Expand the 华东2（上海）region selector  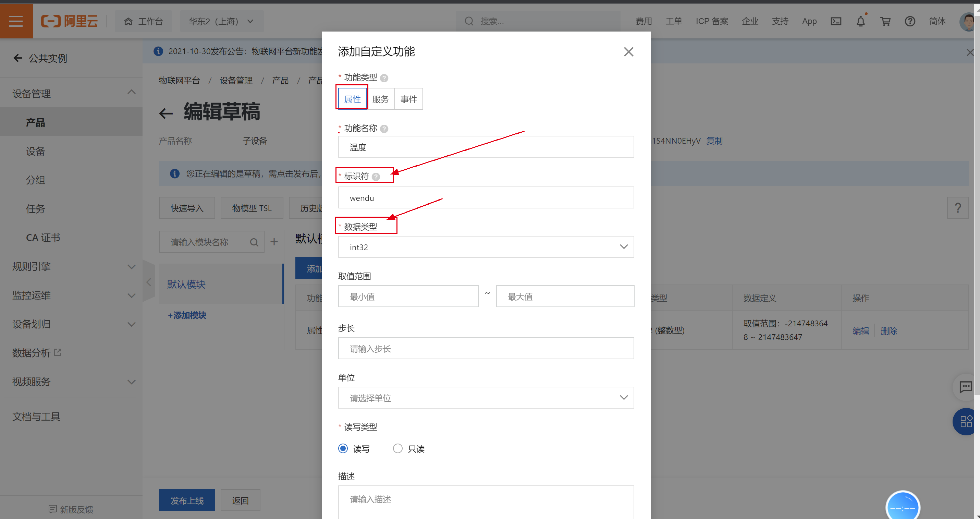(221, 21)
